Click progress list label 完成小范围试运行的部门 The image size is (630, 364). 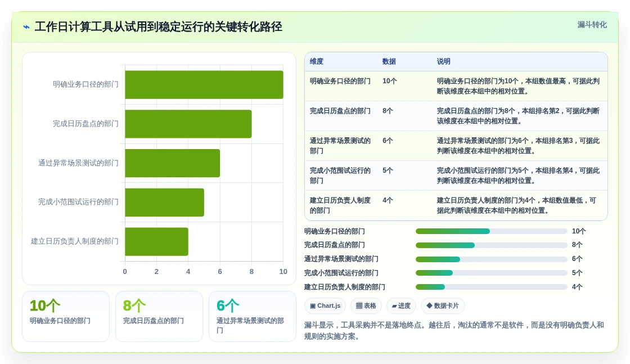pos(341,273)
